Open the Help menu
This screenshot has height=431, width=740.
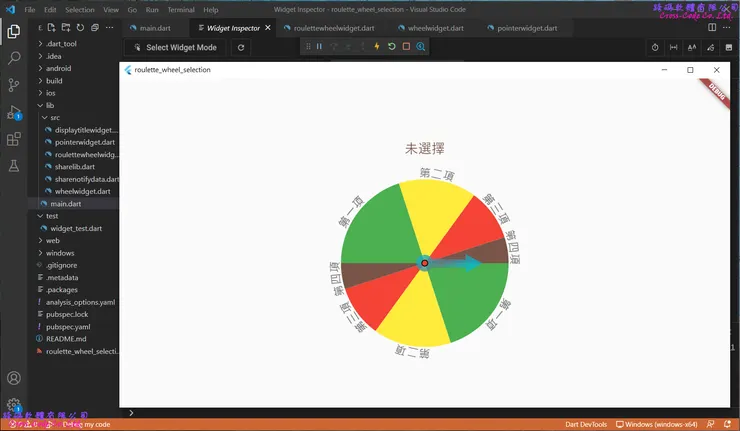(210, 9)
